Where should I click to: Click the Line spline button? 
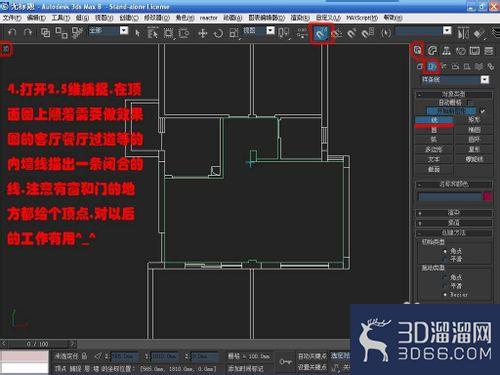point(434,120)
